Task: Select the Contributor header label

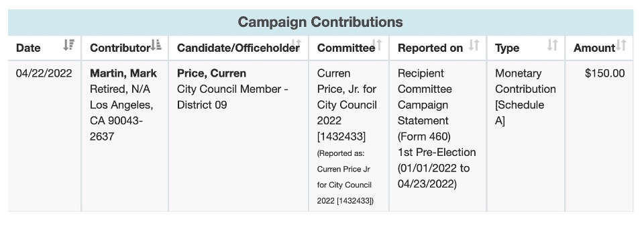Action: pos(120,48)
